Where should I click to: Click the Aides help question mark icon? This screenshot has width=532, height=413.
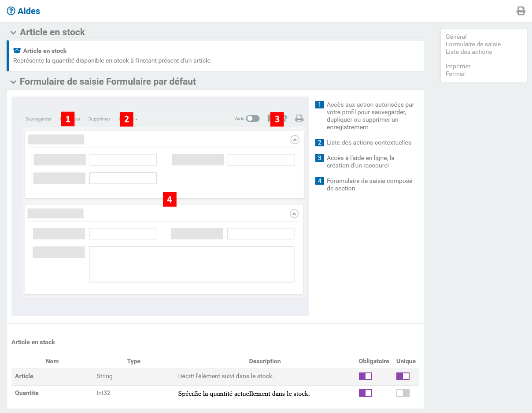(11, 11)
